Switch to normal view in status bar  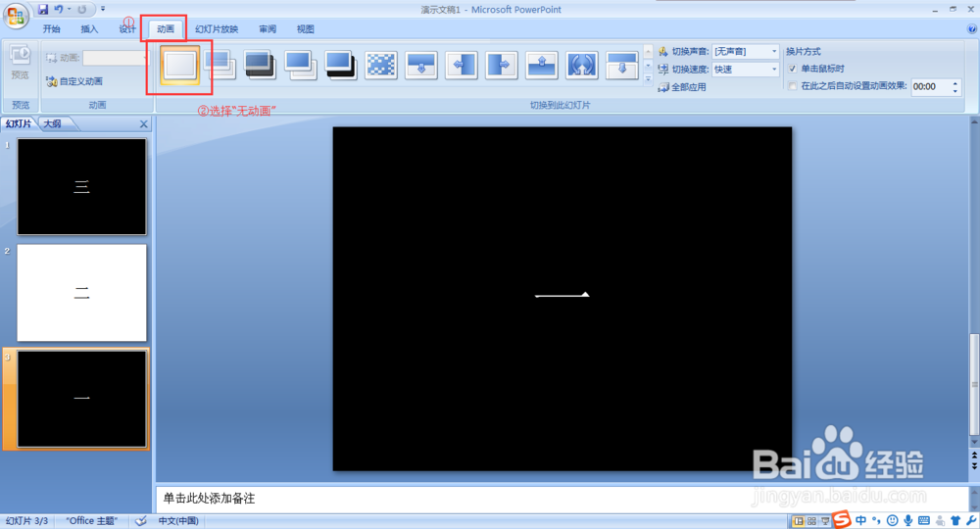click(798, 521)
